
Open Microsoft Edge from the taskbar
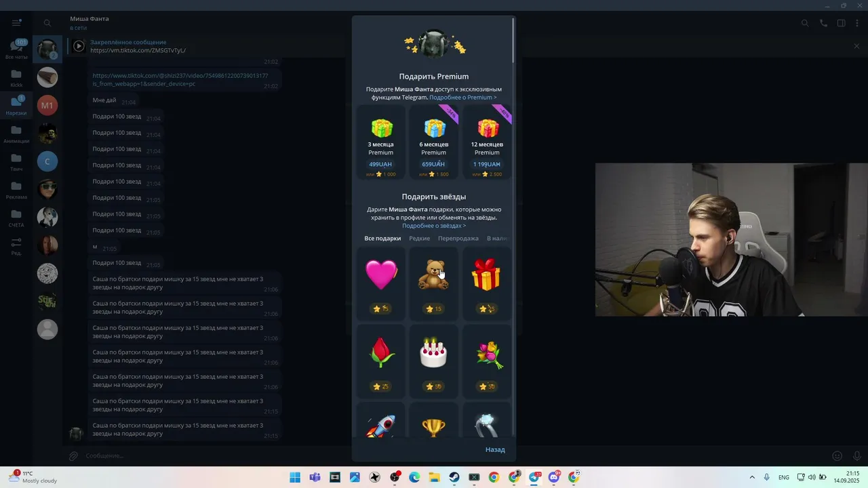(x=414, y=477)
